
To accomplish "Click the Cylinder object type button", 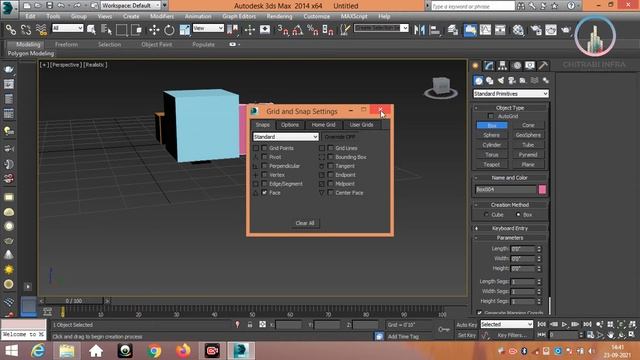I will click(492, 145).
